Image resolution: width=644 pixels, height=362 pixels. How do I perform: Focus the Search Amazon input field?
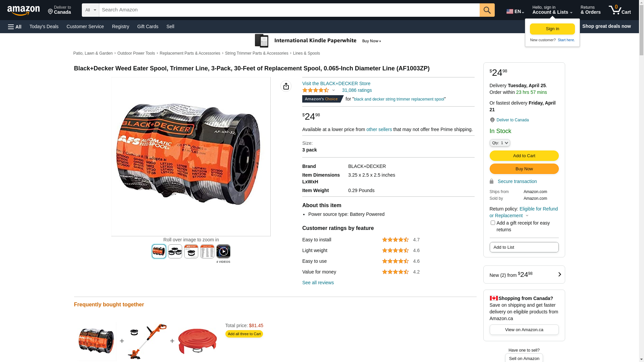tap(289, 10)
